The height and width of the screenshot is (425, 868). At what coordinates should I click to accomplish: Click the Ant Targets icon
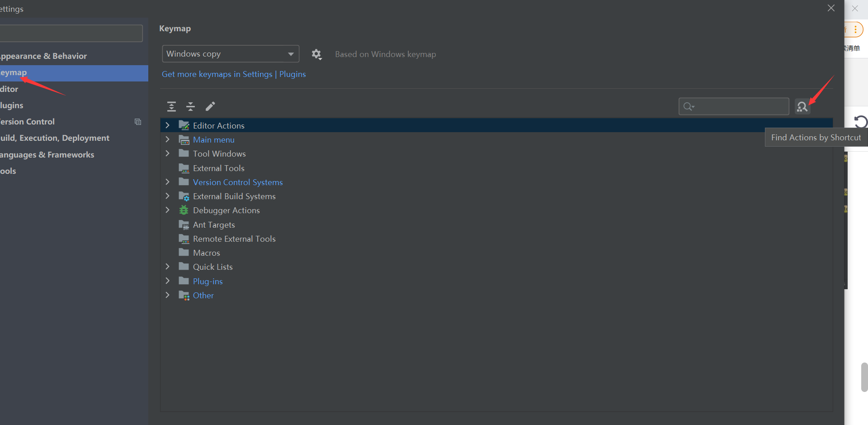[x=184, y=224]
